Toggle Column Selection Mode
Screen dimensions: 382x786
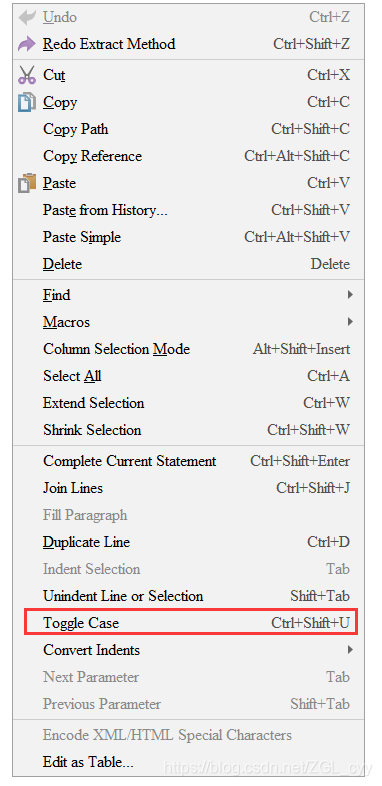[x=188, y=349]
